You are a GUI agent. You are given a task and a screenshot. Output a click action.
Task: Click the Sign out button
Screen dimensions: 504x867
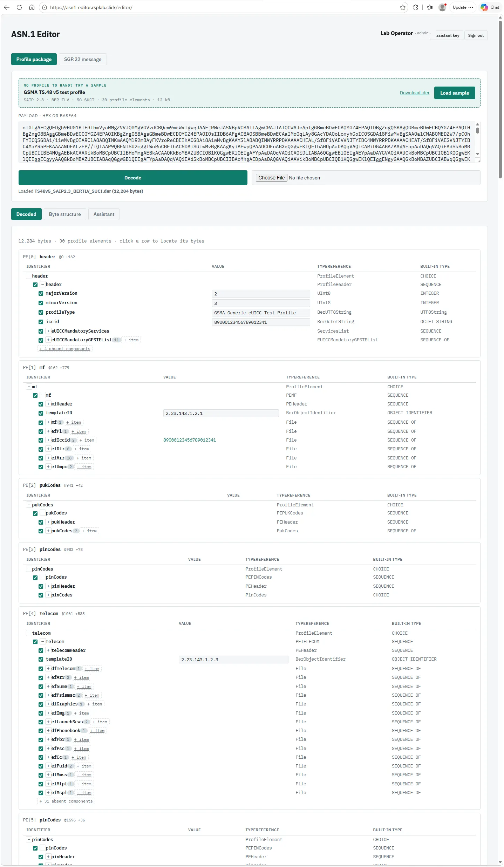tap(476, 35)
